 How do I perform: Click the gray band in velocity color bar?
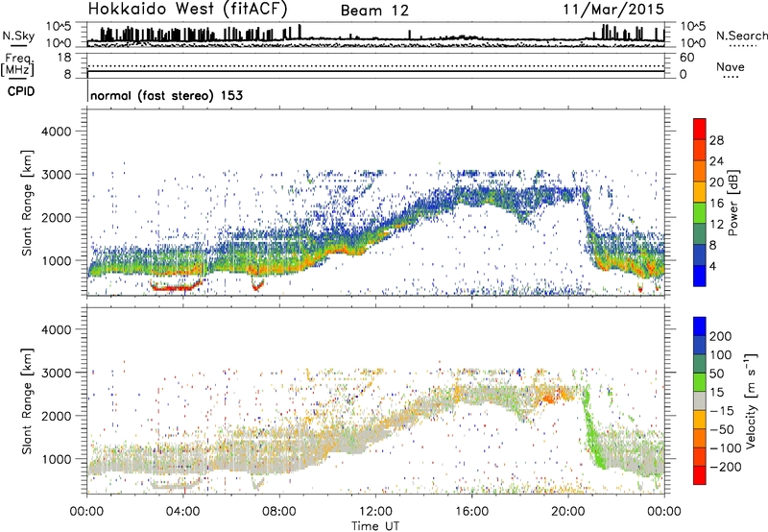(x=700, y=400)
